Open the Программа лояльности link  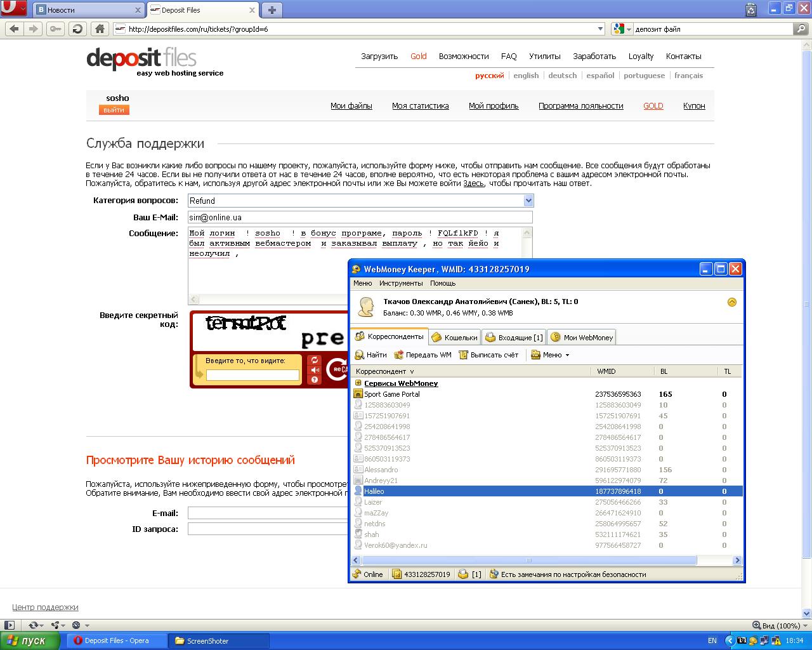pyautogui.click(x=581, y=106)
